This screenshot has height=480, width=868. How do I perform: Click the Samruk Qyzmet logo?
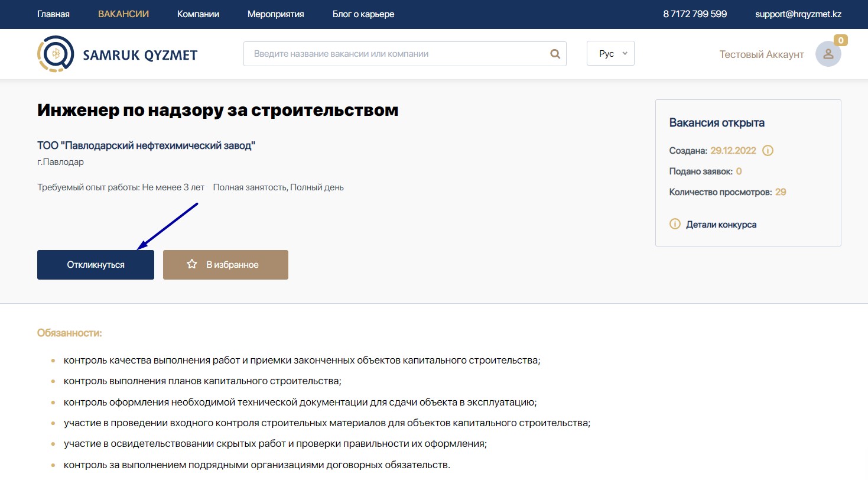(x=117, y=54)
